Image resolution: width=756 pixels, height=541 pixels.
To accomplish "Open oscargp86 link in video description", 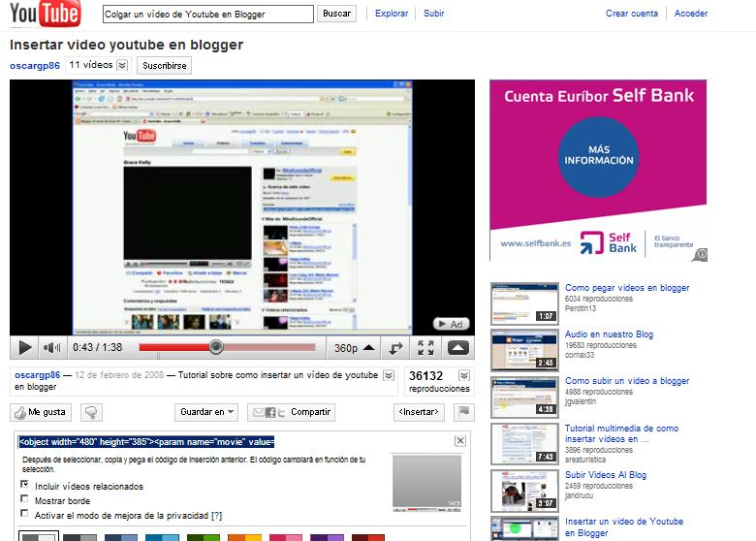I will coord(37,375).
